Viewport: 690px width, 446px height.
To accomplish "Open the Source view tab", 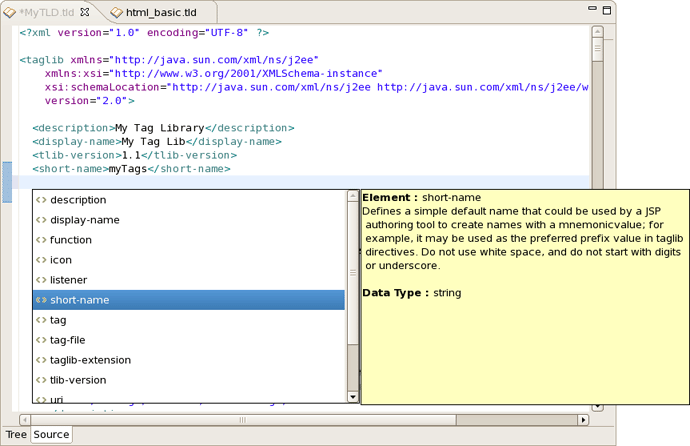I will point(51,435).
